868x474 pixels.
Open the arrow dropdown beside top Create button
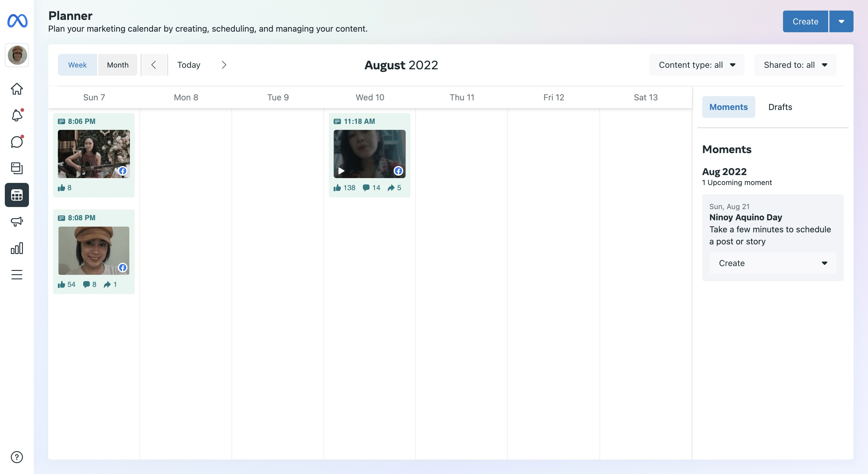(841, 21)
